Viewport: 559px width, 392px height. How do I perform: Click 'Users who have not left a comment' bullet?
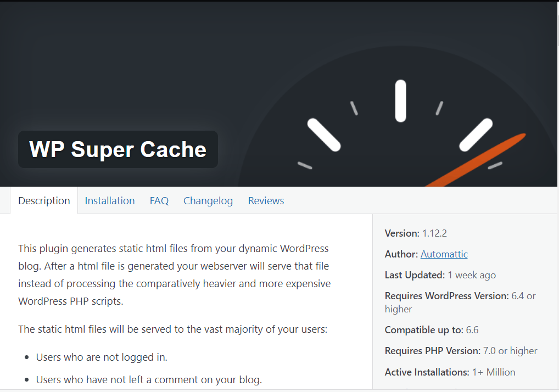click(149, 379)
